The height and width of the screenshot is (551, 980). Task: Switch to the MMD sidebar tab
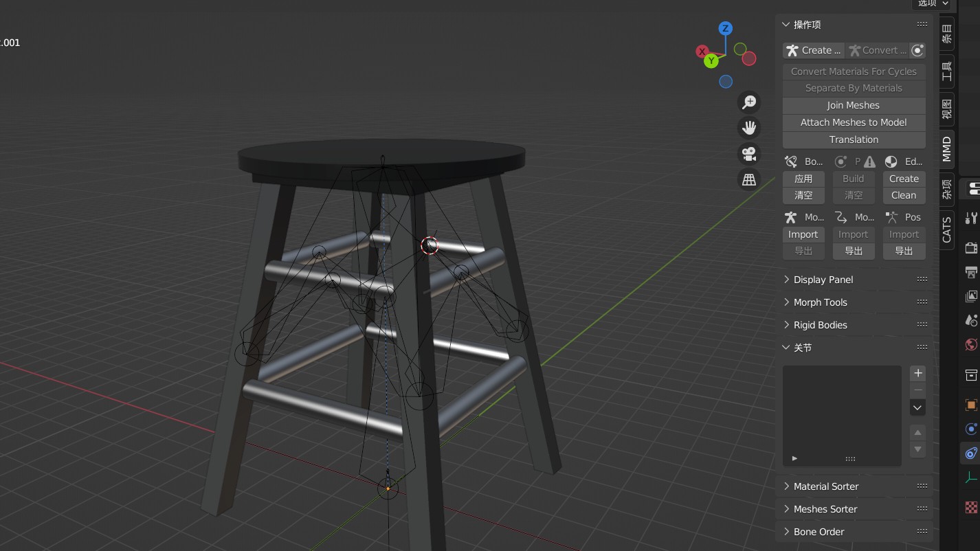(x=947, y=149)
